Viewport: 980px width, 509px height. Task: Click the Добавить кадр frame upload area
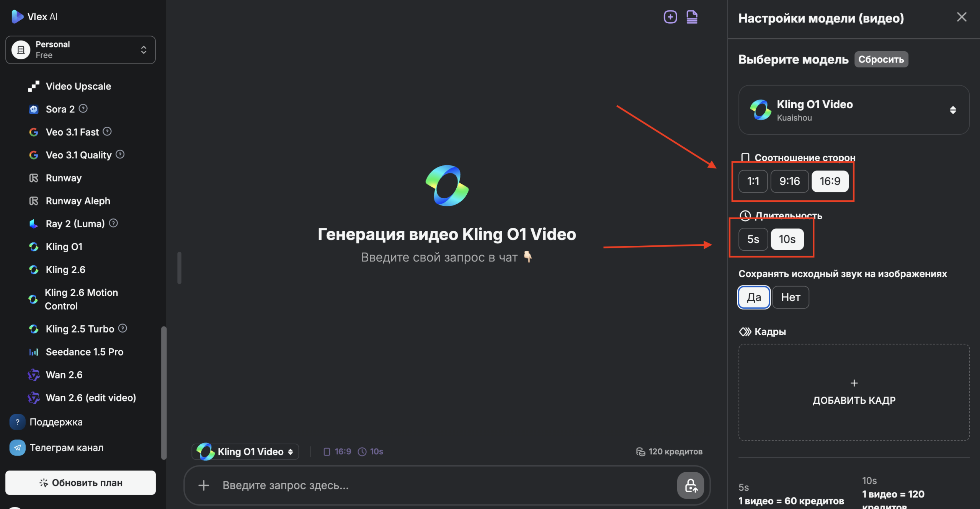[x=854, y=392]
